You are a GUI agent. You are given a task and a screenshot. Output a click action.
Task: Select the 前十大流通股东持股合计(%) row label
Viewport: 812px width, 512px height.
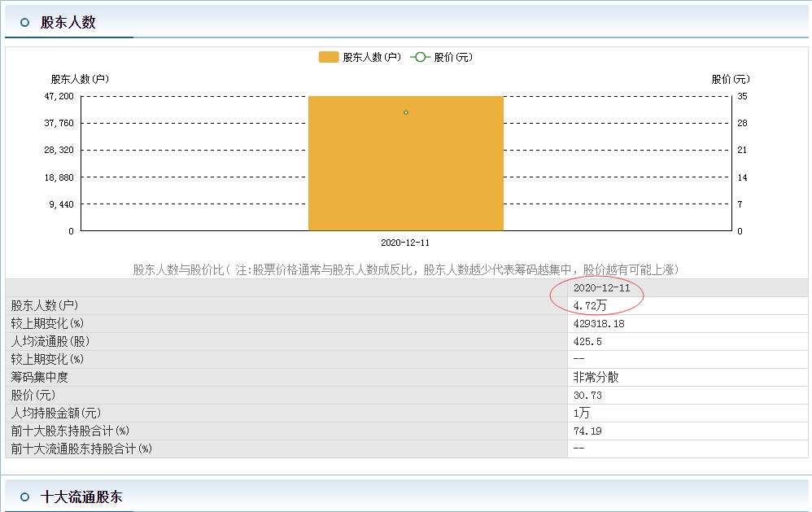click(x=81, y=449)
